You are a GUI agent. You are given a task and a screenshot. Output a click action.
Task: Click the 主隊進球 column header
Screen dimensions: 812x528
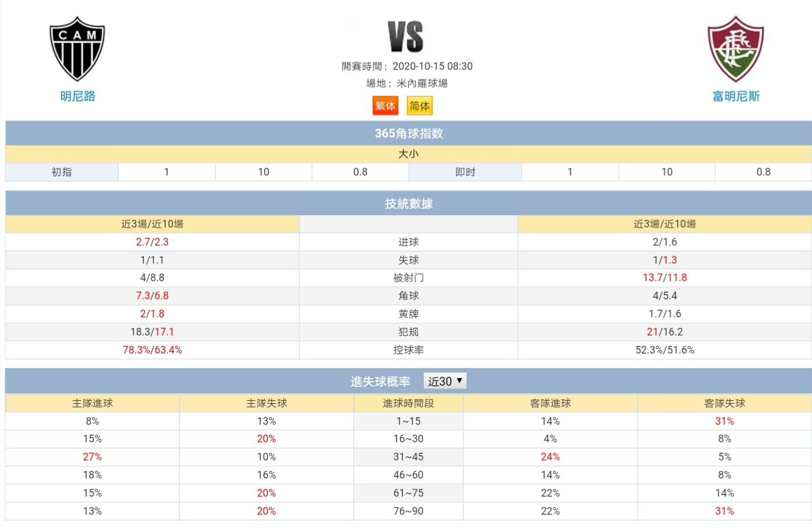[93, 403]
